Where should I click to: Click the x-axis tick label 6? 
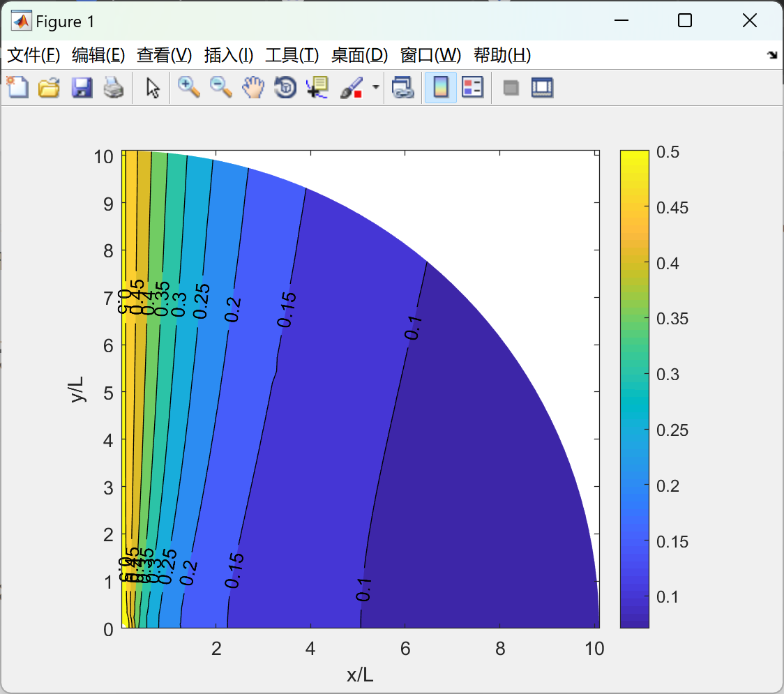(405, 649)
